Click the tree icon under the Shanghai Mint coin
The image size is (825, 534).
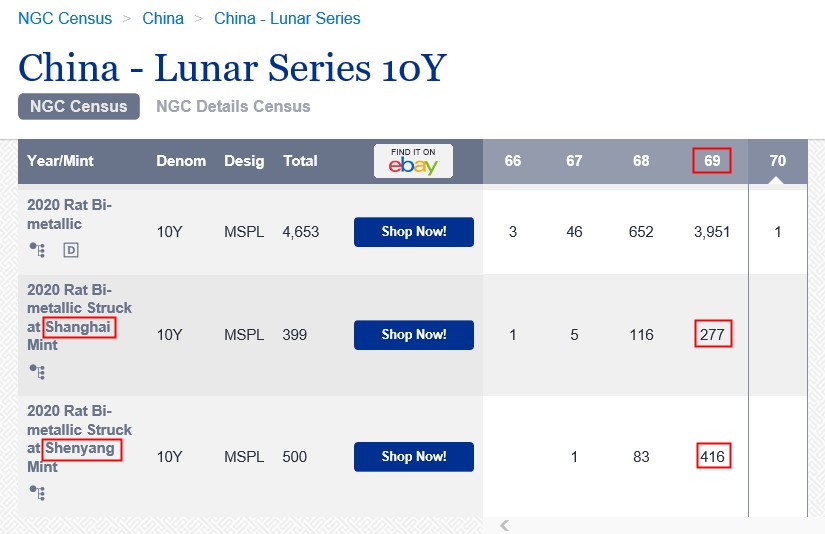tap(38, 372)
